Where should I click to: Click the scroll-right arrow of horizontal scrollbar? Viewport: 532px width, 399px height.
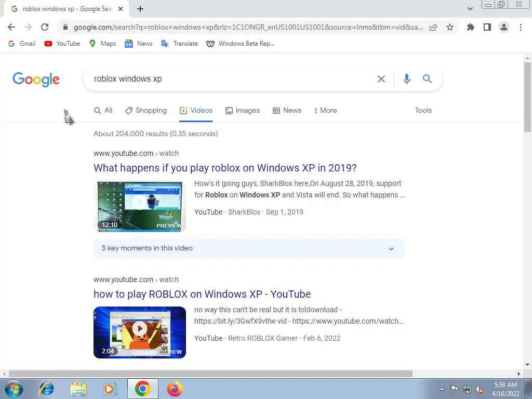(x=519, y=374)
